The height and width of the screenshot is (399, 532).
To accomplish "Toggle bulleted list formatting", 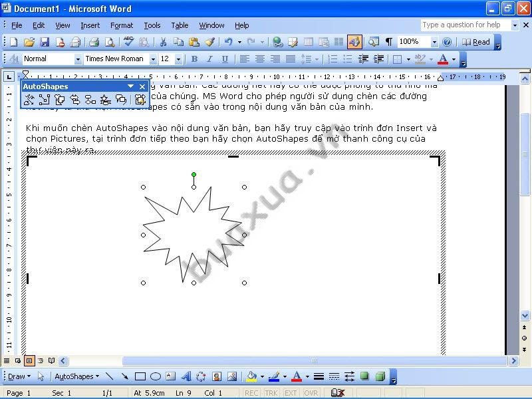I will [348, 59].
